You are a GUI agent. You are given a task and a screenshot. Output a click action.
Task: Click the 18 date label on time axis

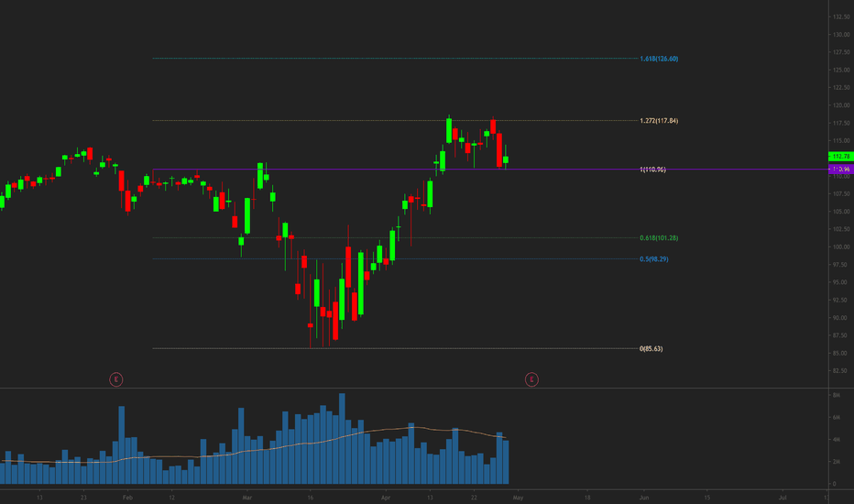coord(587,498)
